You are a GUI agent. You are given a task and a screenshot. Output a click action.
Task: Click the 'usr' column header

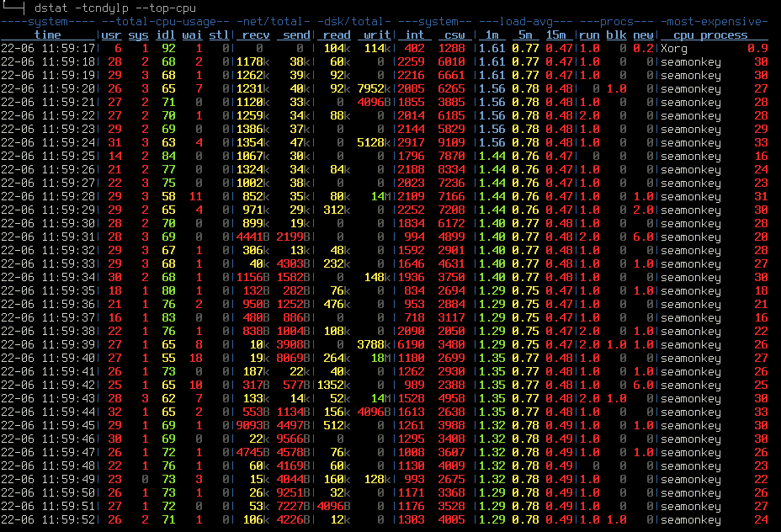click(x=111, y=35)
